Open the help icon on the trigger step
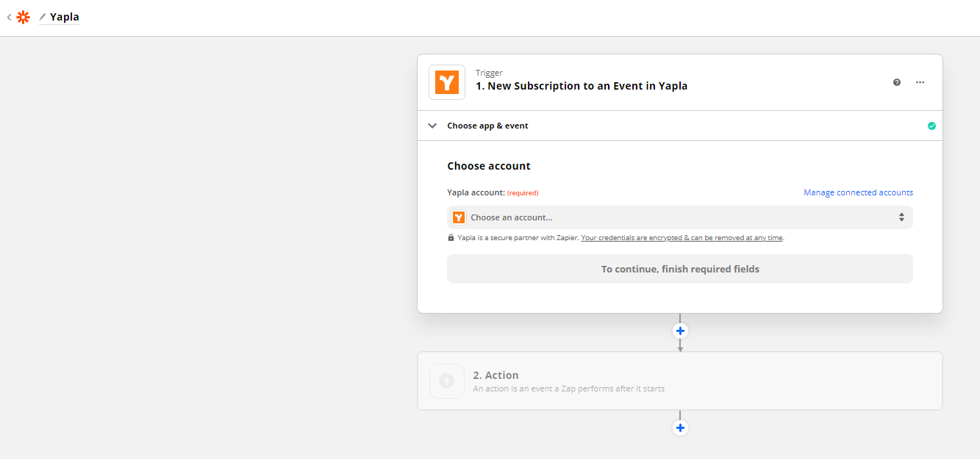The height and width of the screenshot is (459, 980). coord(896,82)
